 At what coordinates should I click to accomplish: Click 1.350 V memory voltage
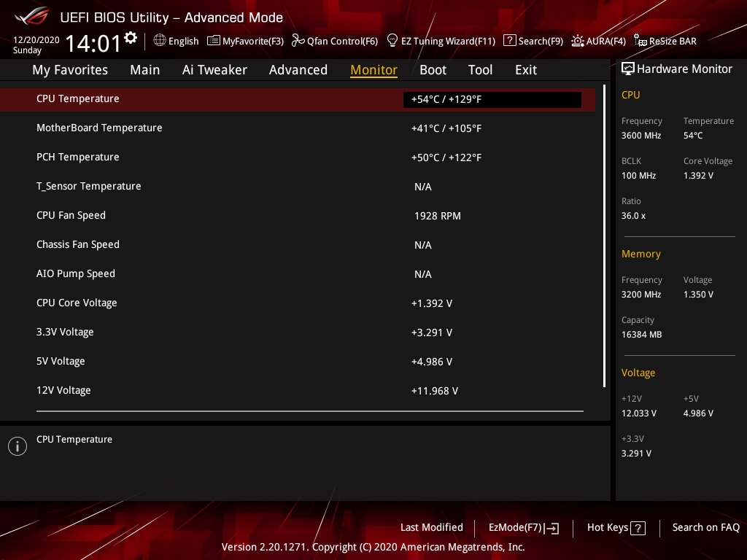pos(698,295)
